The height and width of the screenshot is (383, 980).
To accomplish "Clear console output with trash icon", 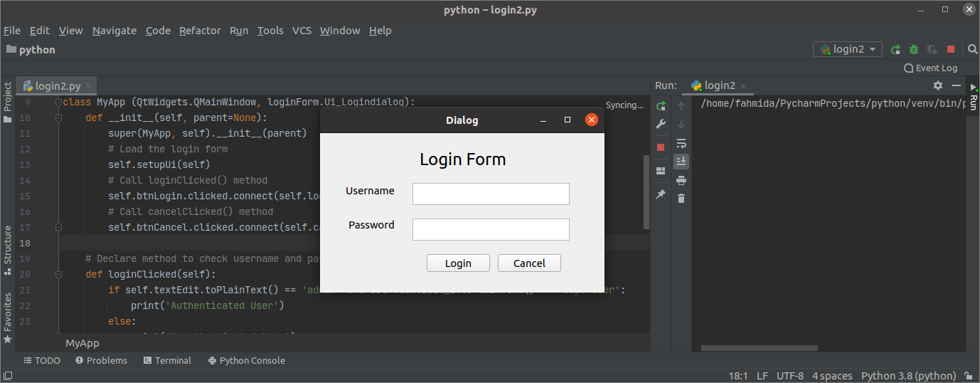I will point(681,199).
